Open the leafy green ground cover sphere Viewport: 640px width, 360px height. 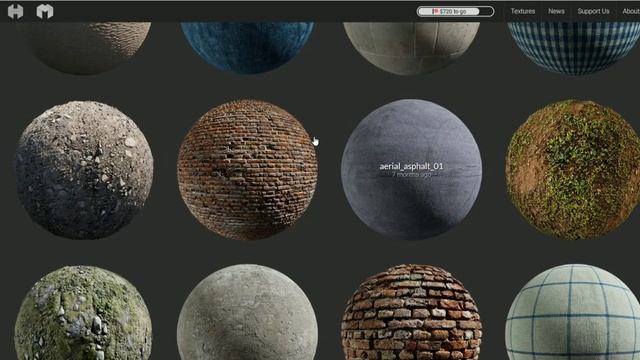(x=573, y=169)
